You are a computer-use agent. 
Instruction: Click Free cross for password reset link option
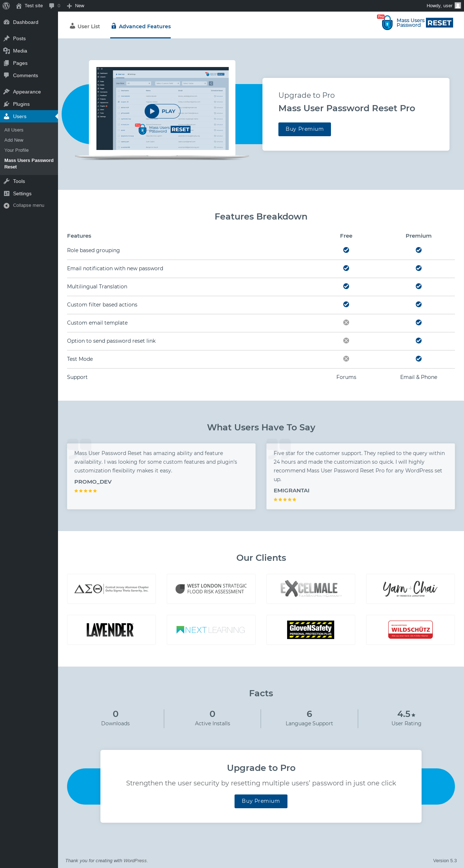click(346, 341)
